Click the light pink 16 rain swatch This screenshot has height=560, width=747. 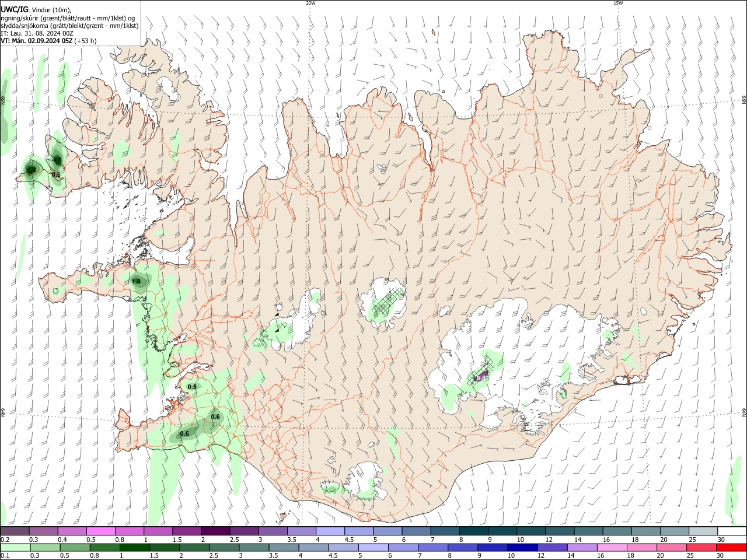coord(612,547)
